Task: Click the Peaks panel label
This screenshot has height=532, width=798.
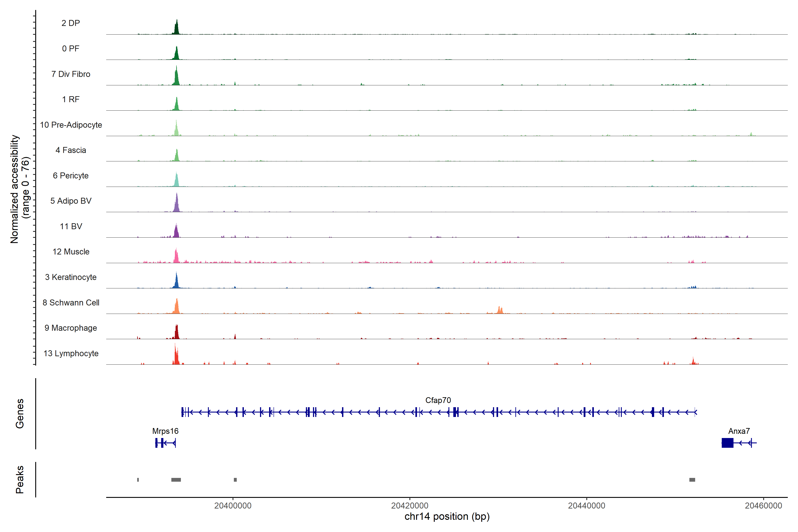Action: (x=20, y=479)
